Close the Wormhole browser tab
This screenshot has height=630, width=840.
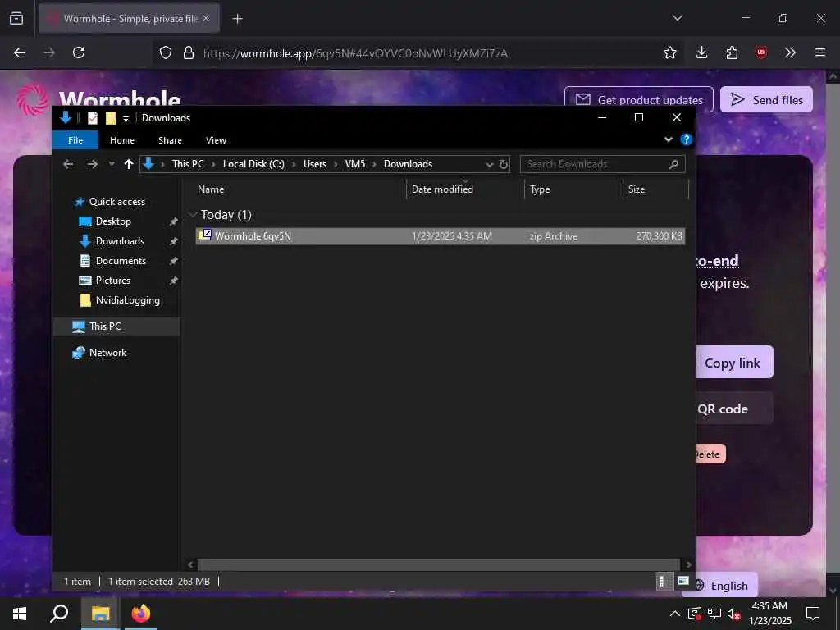pos(206,18)
